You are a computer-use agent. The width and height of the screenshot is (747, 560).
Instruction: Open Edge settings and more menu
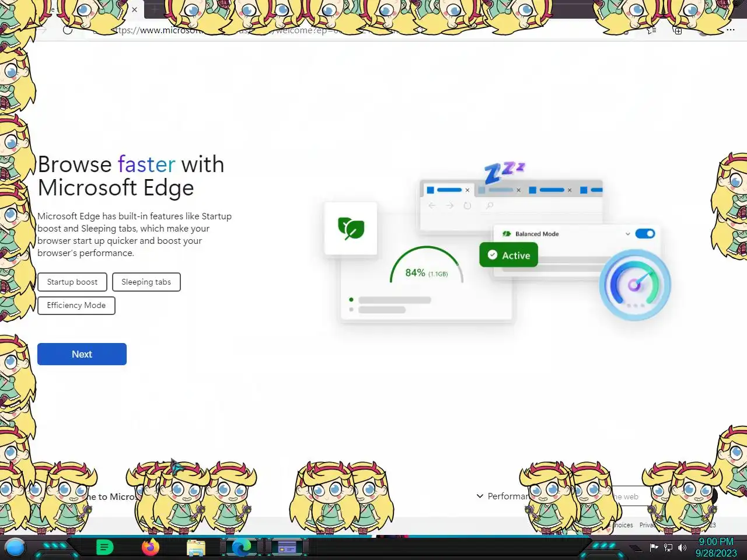(731, 30)
